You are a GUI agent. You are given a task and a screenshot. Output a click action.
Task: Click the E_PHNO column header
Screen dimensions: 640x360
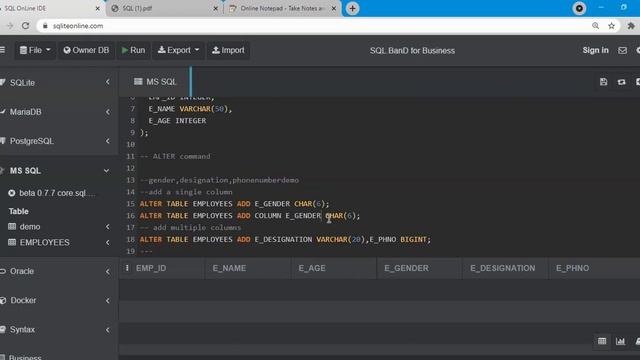572,268
